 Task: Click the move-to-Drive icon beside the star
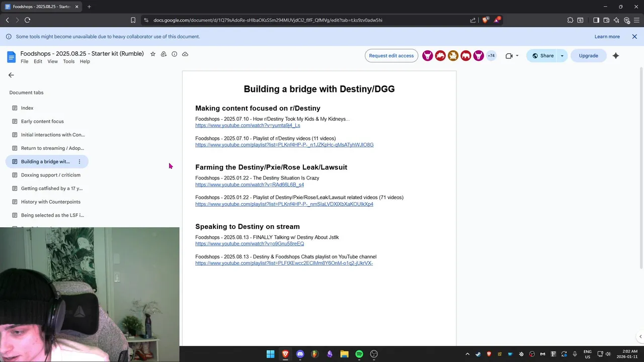click(164, 54)
